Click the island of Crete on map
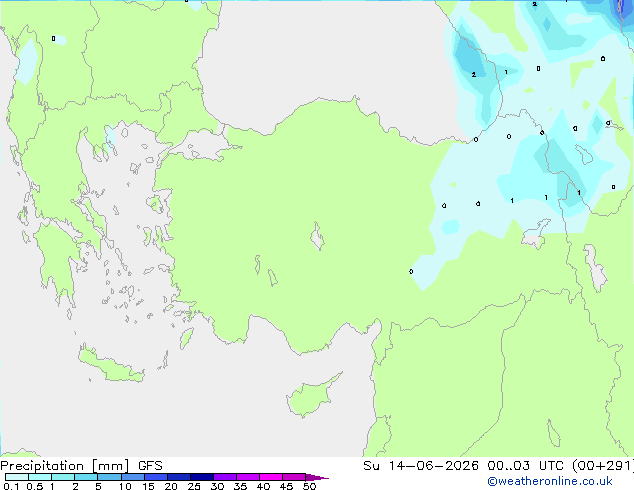634x490 pixels. [111, 365]
